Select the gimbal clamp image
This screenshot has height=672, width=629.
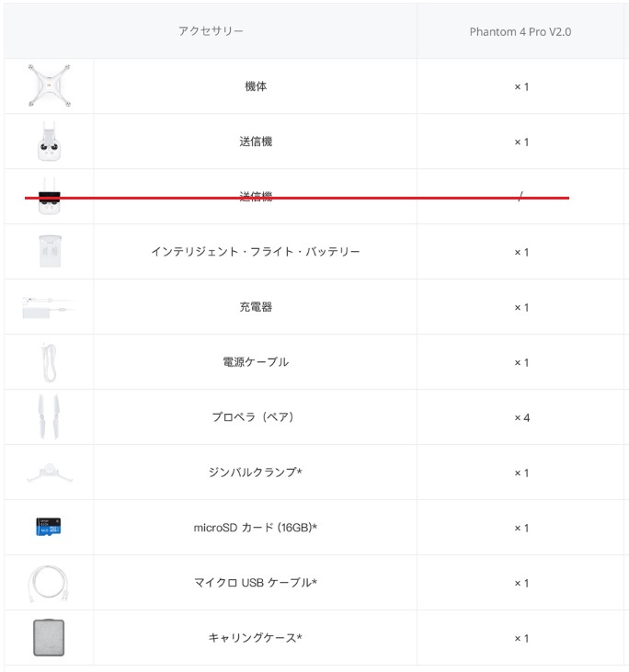click(x=50, y=473)
